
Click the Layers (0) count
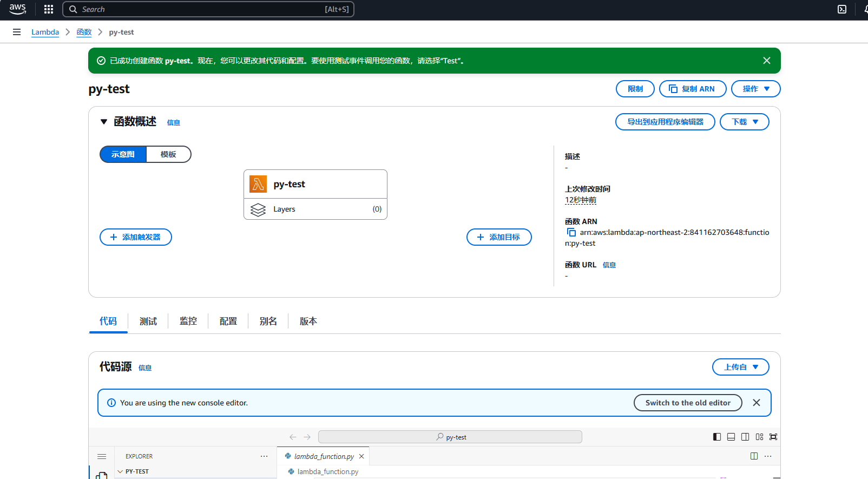pos(377,209)
